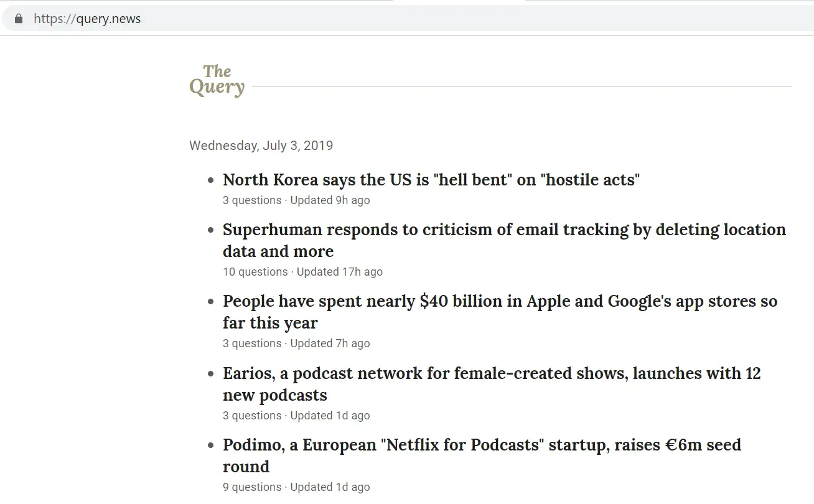
Task: Click The Query logo
Action: click(x=217, y=81)
